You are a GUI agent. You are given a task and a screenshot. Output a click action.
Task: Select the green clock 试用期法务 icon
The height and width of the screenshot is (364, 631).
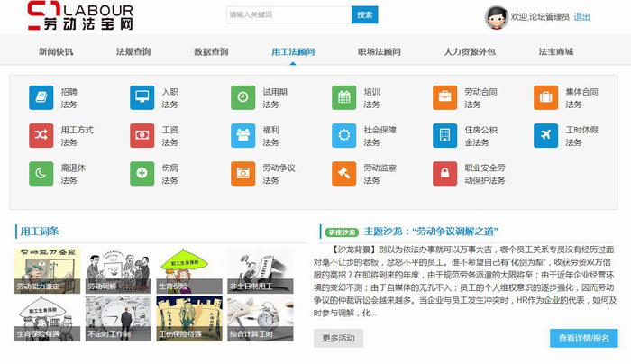click(243, 97)
